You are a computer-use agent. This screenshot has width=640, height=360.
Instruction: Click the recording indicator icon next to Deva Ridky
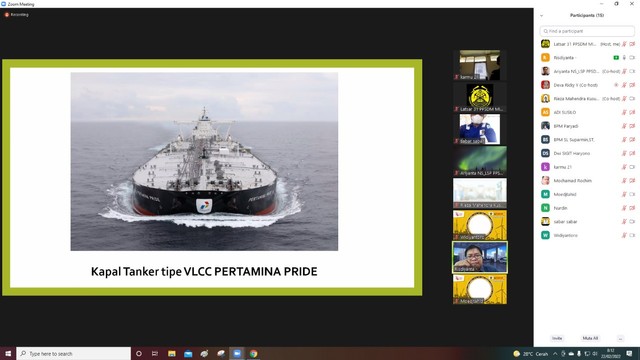click(x=616, y=85)
